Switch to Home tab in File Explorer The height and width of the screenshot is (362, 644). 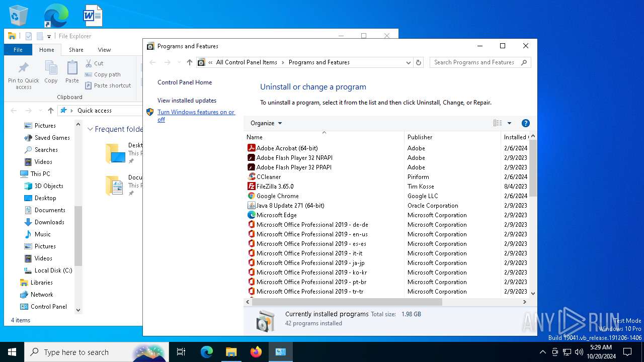tap(47, 50)
